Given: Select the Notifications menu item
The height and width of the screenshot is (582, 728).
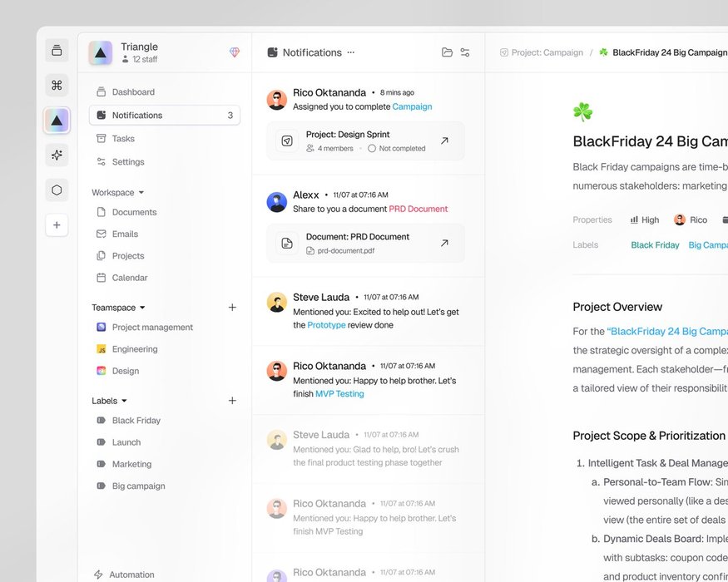Looking at the screenshot, I should point(165,115).
